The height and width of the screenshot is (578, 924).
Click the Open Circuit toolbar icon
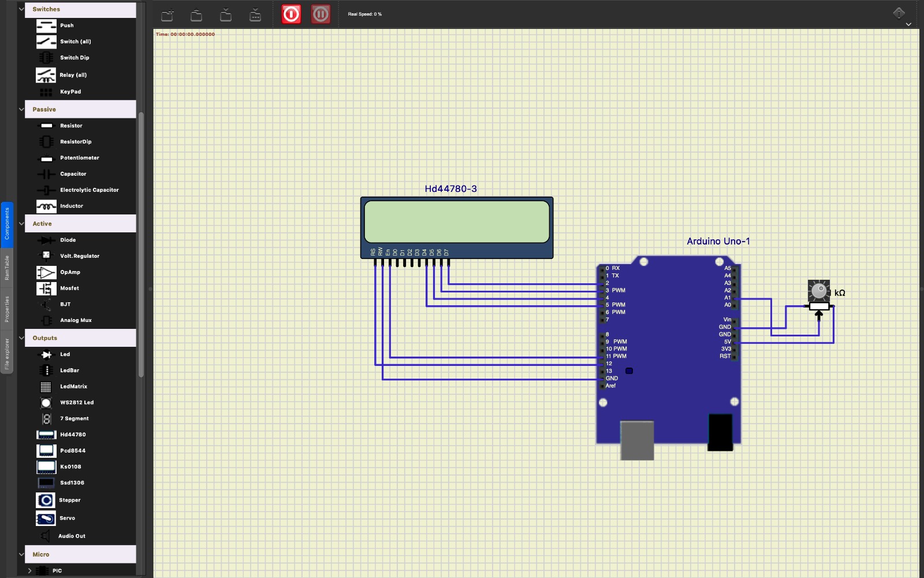(x=196, y=14)
